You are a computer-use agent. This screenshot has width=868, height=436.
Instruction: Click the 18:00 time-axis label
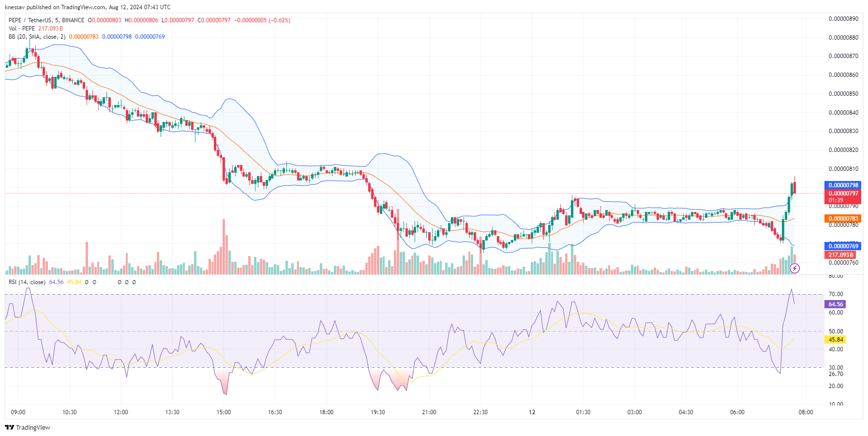click(327, 412)
